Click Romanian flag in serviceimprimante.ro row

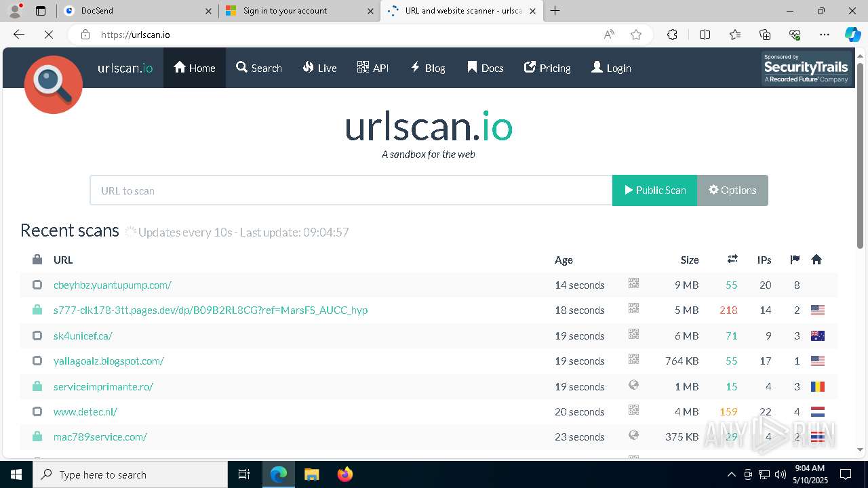pyautogui.click(x=818, y=386)
